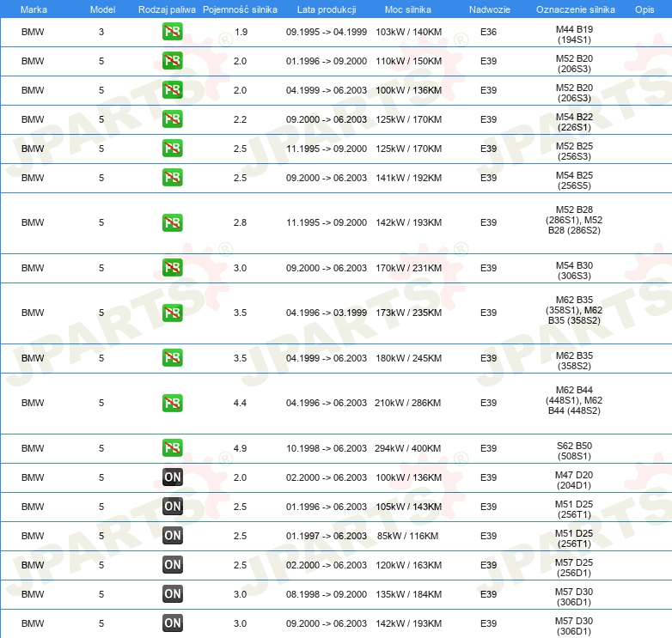Click petrol icon in the 3.0 M54 B30 row

(172, 268)
